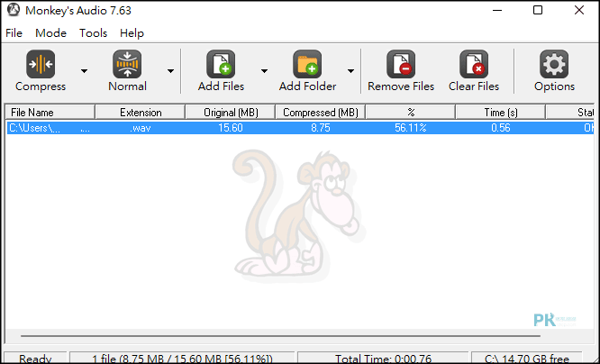
Task: Open the Mode menu
Action: click(x=50, y=33)
